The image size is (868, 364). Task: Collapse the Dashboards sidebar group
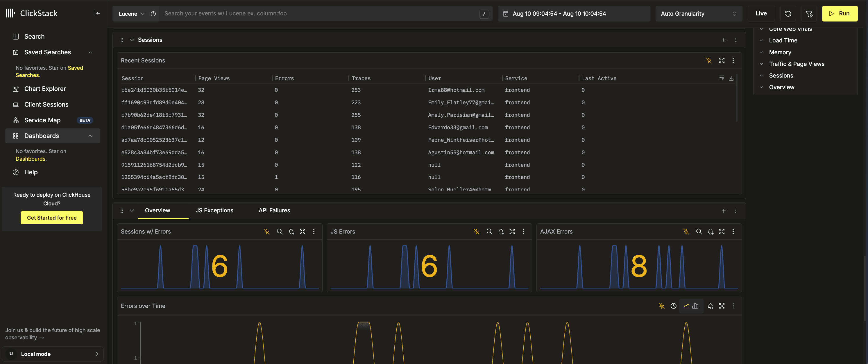[x=90, y=136]
